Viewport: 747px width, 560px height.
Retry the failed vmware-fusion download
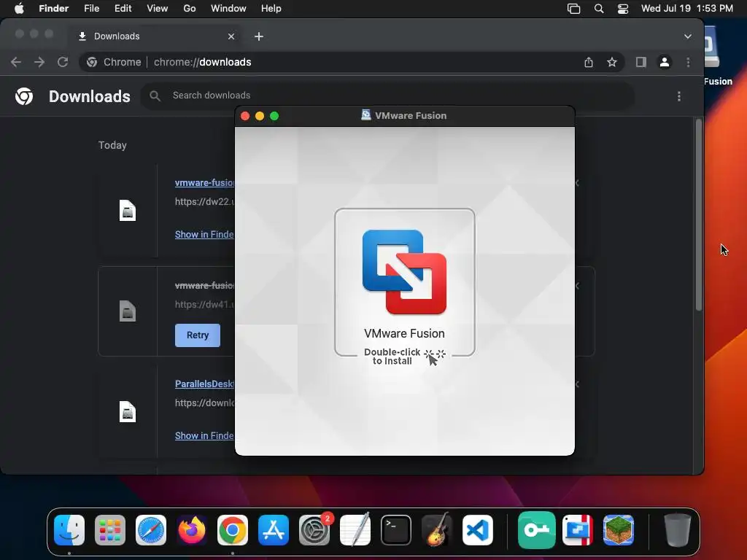pos(198,335)
